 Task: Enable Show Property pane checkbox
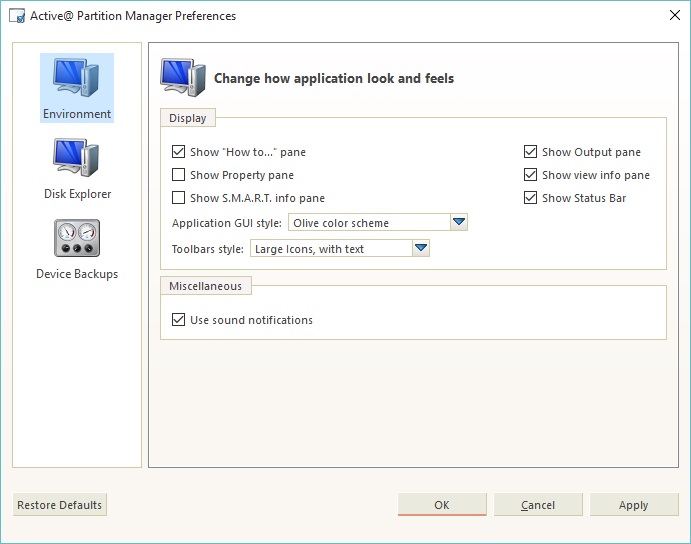coord(178,175)
